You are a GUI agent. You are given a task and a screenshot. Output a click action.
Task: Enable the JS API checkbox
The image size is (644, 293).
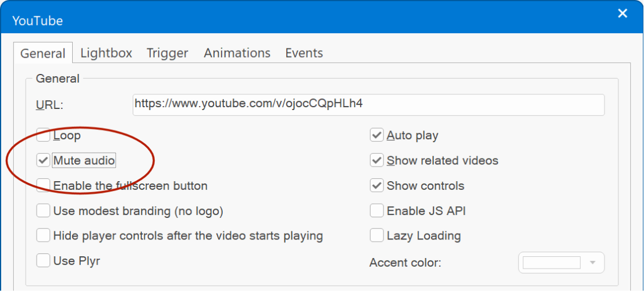(x=376, y=211)
